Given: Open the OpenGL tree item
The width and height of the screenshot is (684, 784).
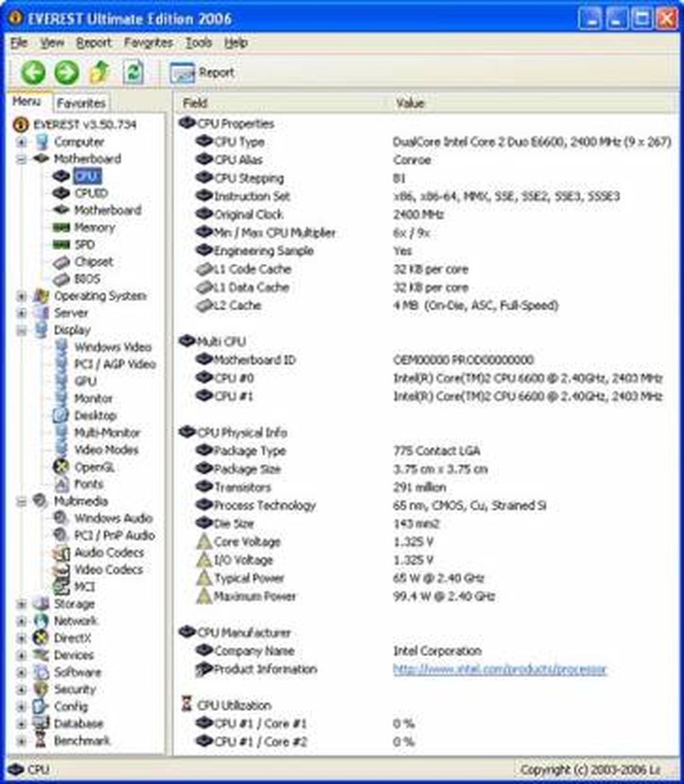Looking at the screenshot, I should tap(94, 467).
